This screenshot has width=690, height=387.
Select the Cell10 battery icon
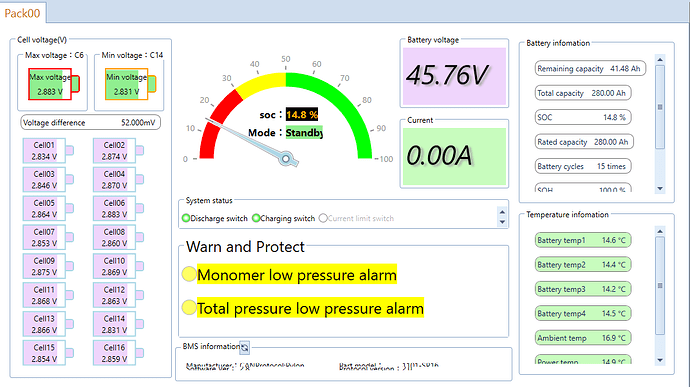(x=118, y=266)
